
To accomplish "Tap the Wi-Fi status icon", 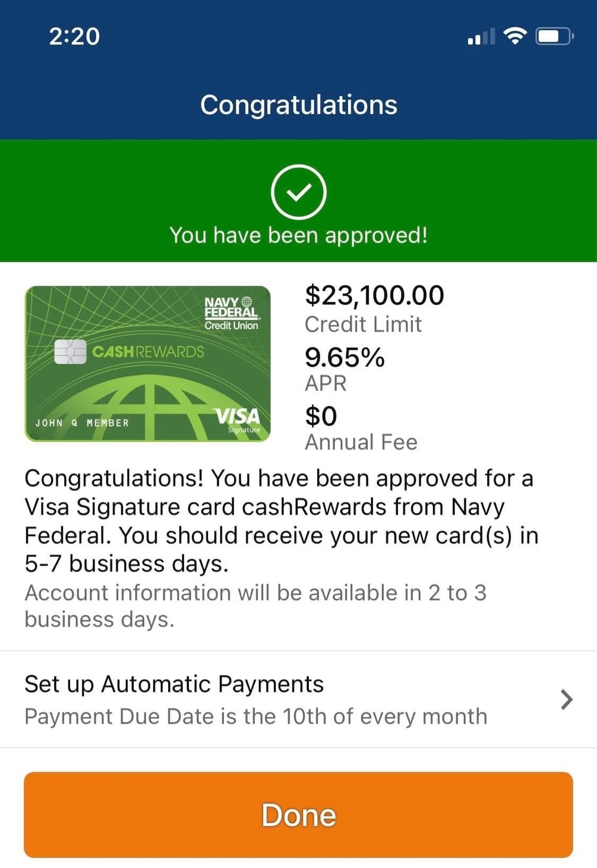I will [514, 36].
